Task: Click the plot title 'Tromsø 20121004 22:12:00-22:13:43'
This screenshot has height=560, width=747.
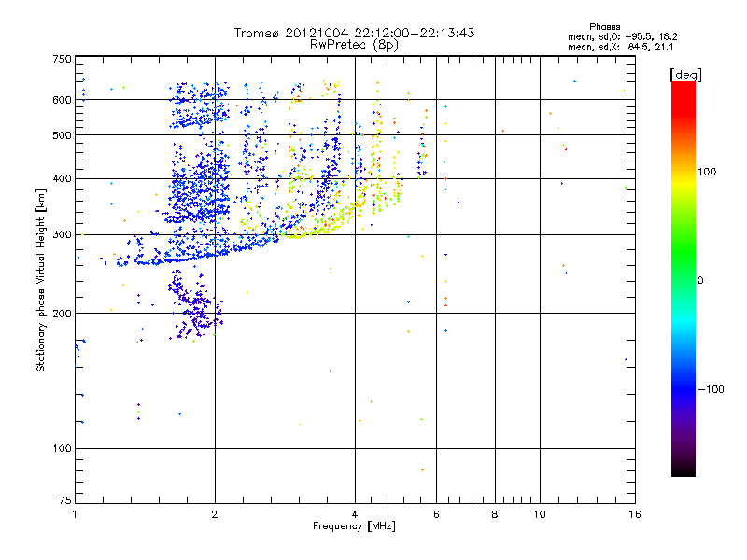Action: pyautogui.click(x=354, y=33)
